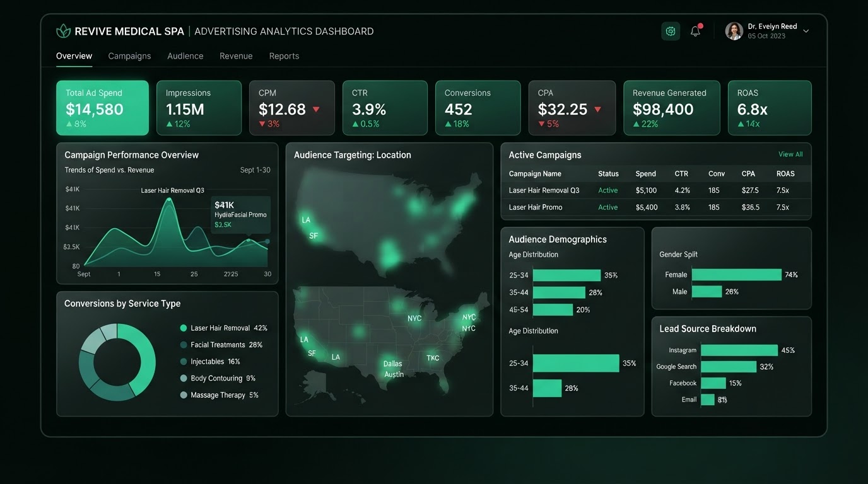Screen dimensions: 868x484
Task: Click the Facial Treatments legend dot
Action: pos(184,345)
